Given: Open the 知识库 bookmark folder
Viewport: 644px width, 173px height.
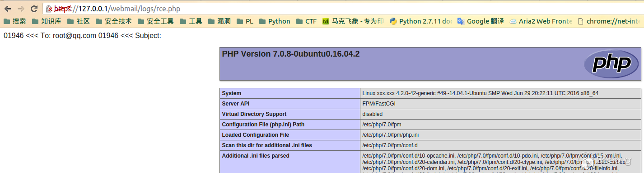Looking at the screenshot, I should click(47, 21).
